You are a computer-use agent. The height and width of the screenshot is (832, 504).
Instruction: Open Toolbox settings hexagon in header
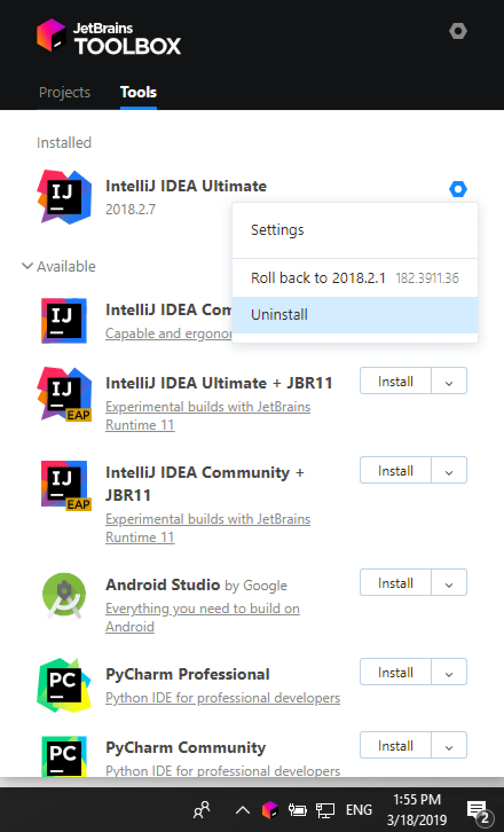pyautogui.click(x=458, y=31)
